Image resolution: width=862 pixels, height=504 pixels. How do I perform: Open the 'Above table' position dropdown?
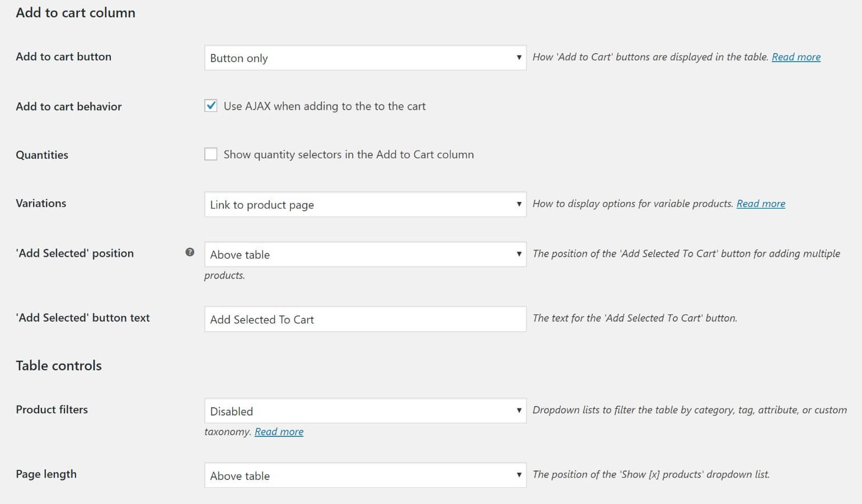pos(364,254)
